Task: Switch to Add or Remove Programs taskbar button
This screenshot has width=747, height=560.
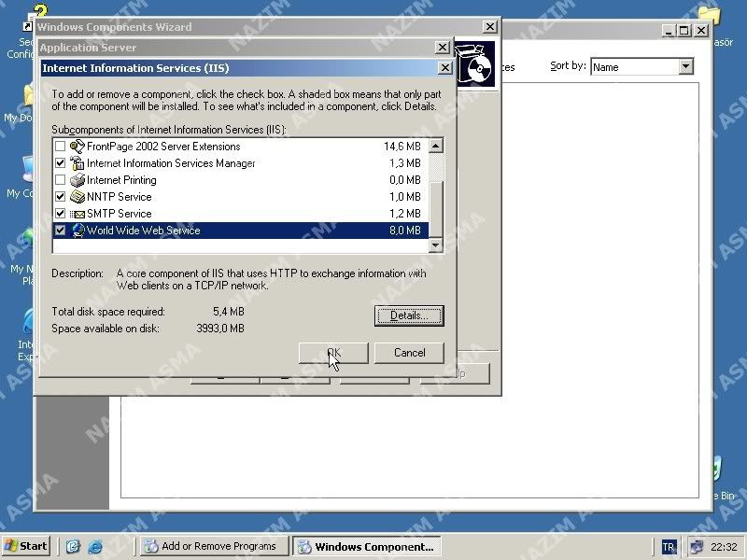Action: click(x=215, y=546)
